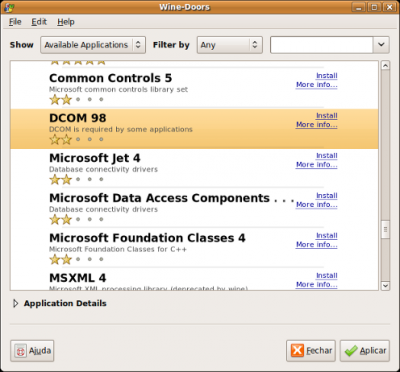This screenshot has width=400, height=372.
Task: Click the Fechar close button
Action: [x=311, y=351]
